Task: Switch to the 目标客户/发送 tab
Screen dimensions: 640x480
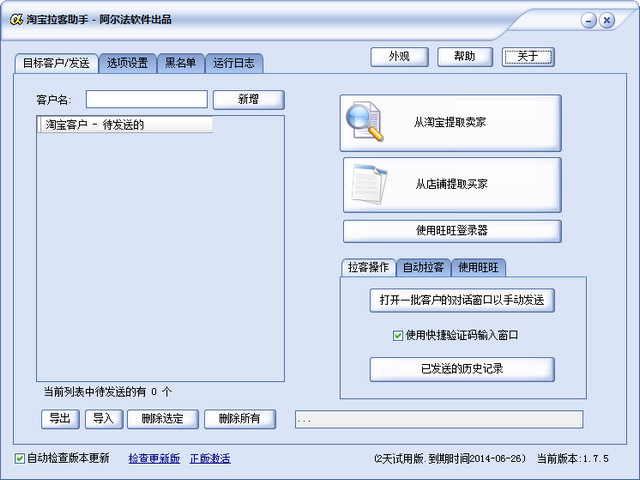Action: [56, 63]
